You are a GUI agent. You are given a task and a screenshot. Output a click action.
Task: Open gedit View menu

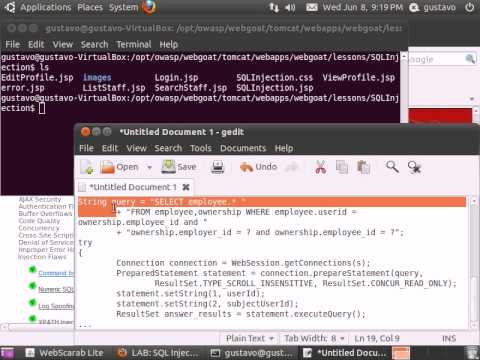(x=136, y=148)
